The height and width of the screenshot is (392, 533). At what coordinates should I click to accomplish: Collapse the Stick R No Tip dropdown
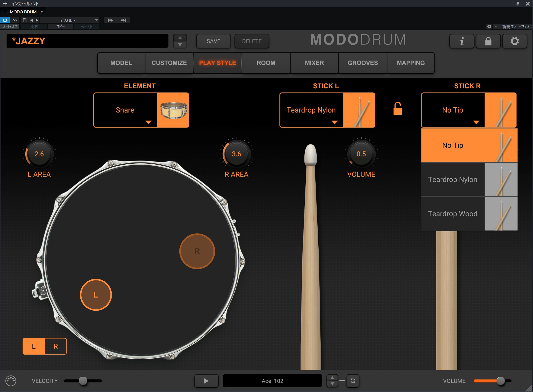pyautogui.click(x=453, y=110)
